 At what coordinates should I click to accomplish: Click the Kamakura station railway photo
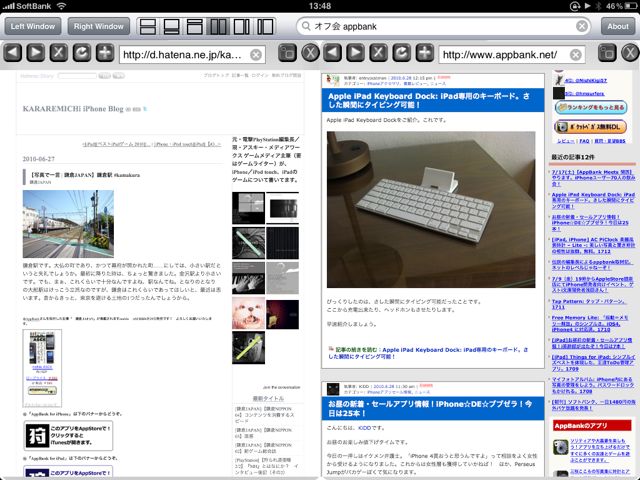(x=68, y=224)
